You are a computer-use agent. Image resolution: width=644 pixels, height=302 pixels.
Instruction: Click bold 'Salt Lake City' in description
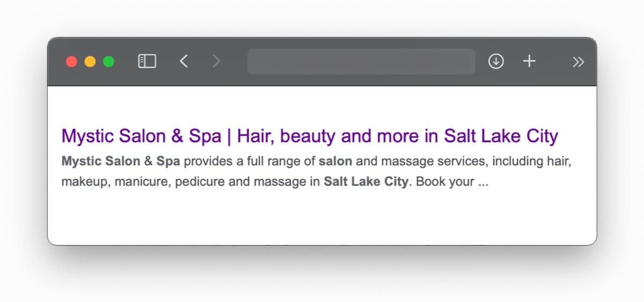click(x=366, y=181)
